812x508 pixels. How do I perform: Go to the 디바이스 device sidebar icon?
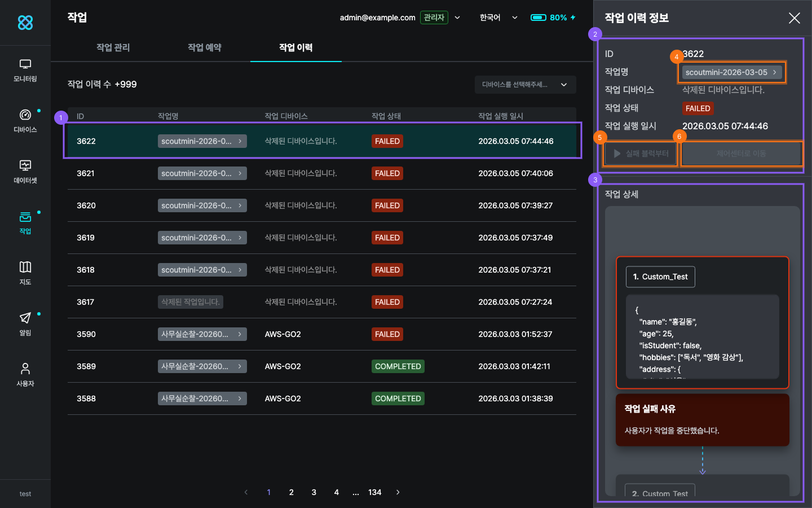[25, 121]
